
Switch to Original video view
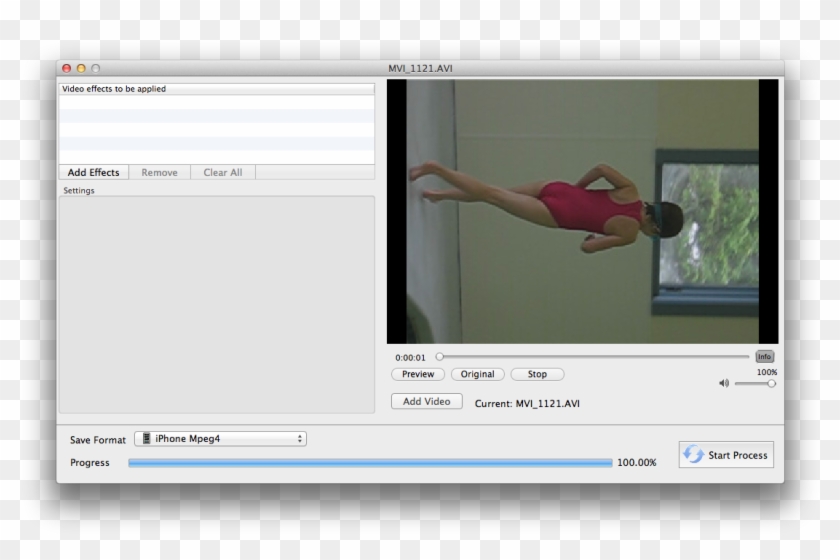[x=477, y=374]
